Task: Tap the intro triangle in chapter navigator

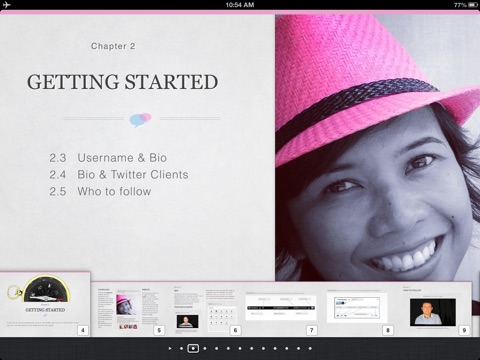Action: point(170,348)
